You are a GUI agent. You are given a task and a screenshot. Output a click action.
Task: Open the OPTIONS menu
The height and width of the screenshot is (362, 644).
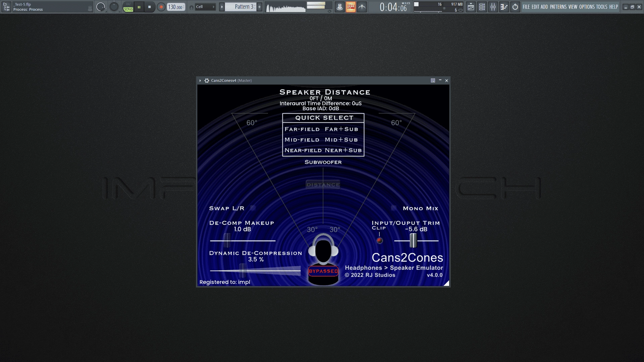coord(587,7)
